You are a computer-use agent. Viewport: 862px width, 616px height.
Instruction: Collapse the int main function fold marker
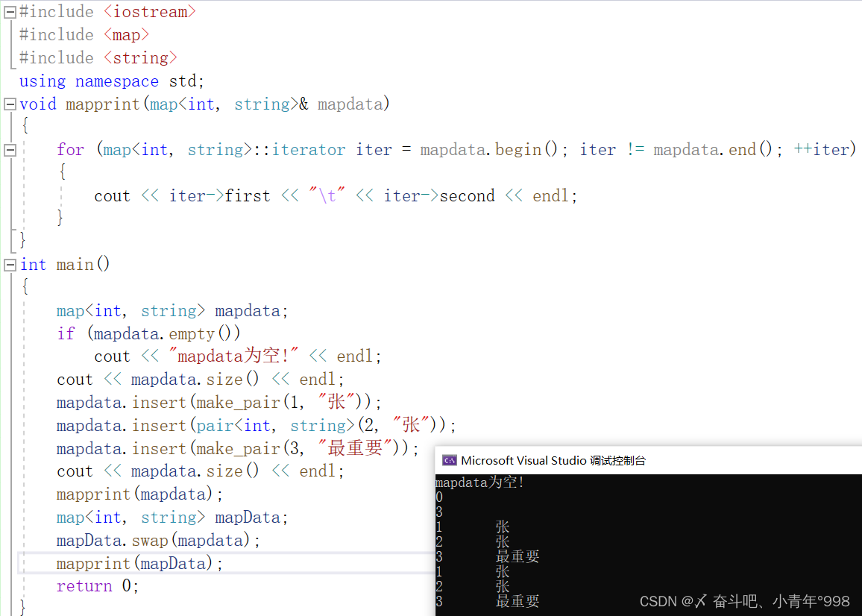(10, 265)
